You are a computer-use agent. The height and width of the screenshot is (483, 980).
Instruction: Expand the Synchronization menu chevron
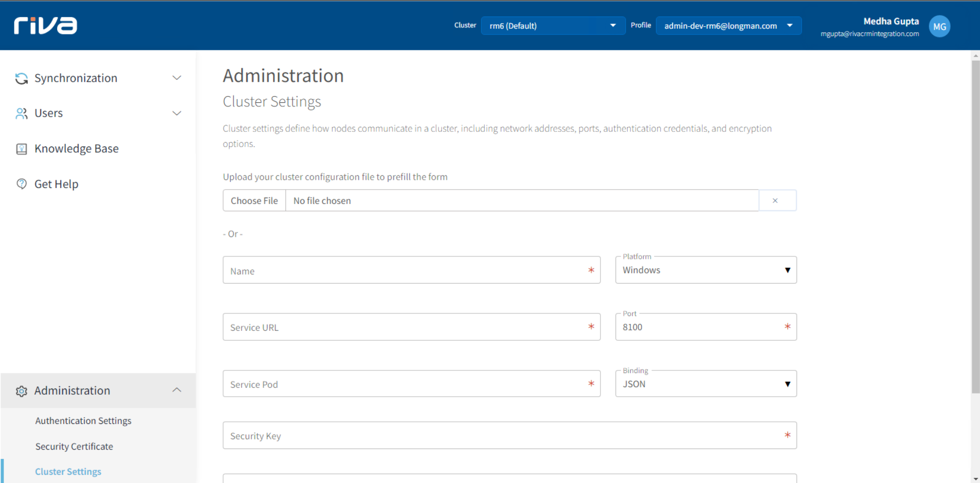point(176,78)
